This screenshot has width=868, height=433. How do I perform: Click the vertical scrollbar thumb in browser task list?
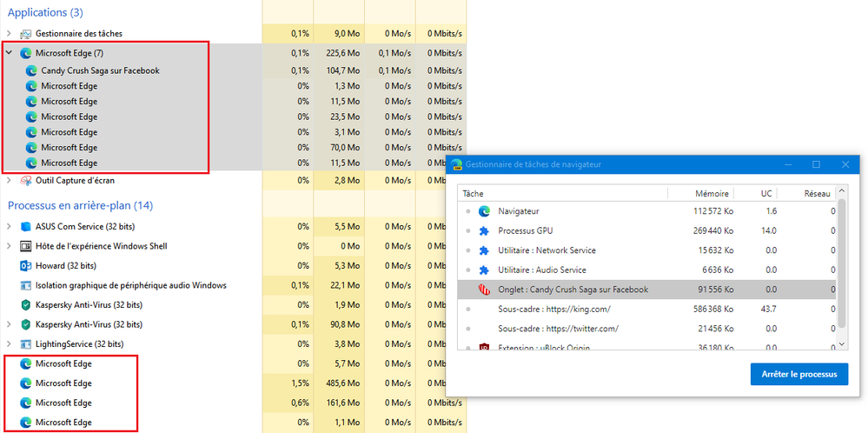(842, 263)
